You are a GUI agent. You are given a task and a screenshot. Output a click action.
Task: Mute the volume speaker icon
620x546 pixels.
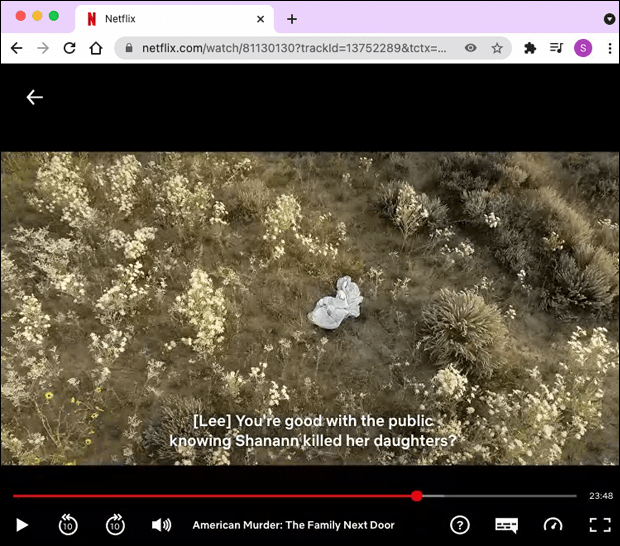pyautogui.click(x=161, y=525)
